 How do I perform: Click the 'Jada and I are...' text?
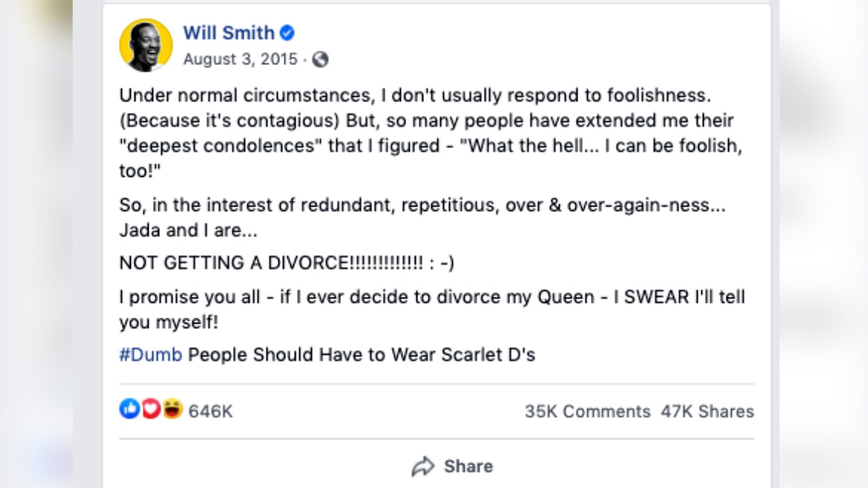pyautogui.click(x=188, y=230)
